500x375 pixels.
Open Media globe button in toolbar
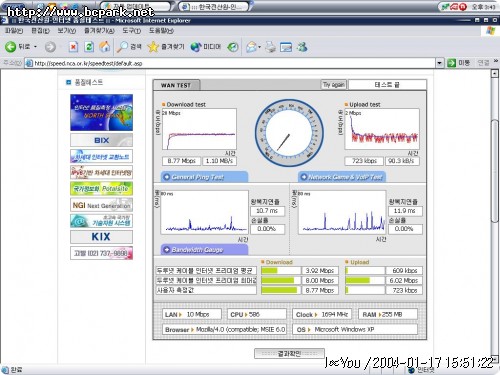click(x=206, y=47)
